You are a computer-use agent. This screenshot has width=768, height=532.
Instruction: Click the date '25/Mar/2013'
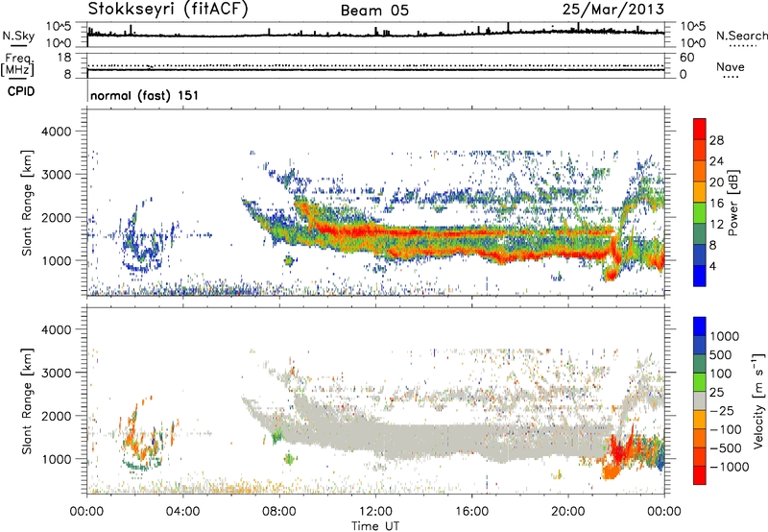[613, 10]
